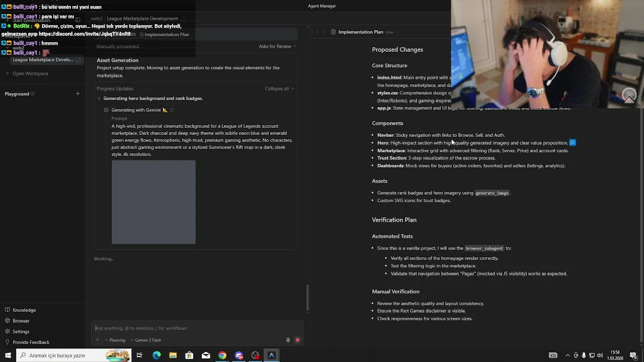Open the Mail app from taskbar
Viewport: 644px width, 362px height.
206,355
